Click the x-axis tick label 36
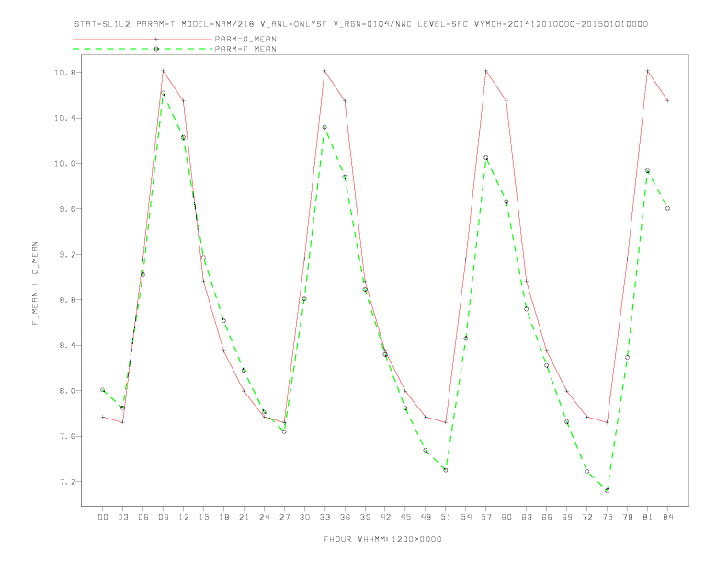Image resolution: width=728 pixels, height=563 pixels. [x=345, y=517]
